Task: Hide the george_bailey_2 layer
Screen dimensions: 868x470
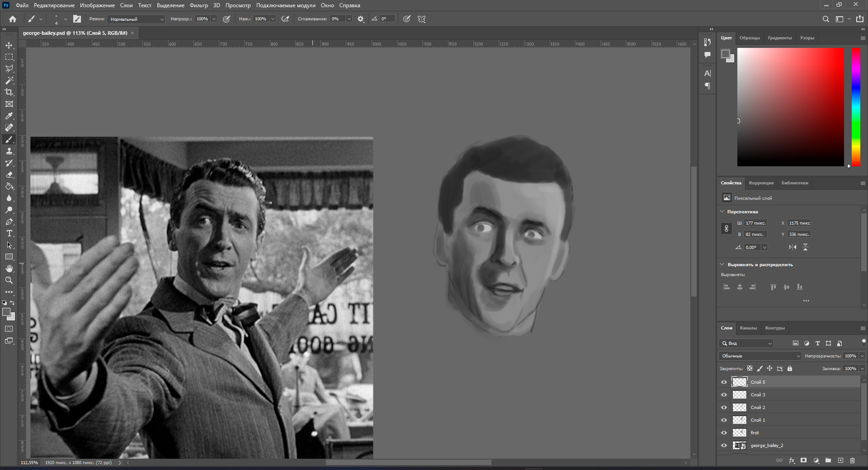Action: click(724, 446)
